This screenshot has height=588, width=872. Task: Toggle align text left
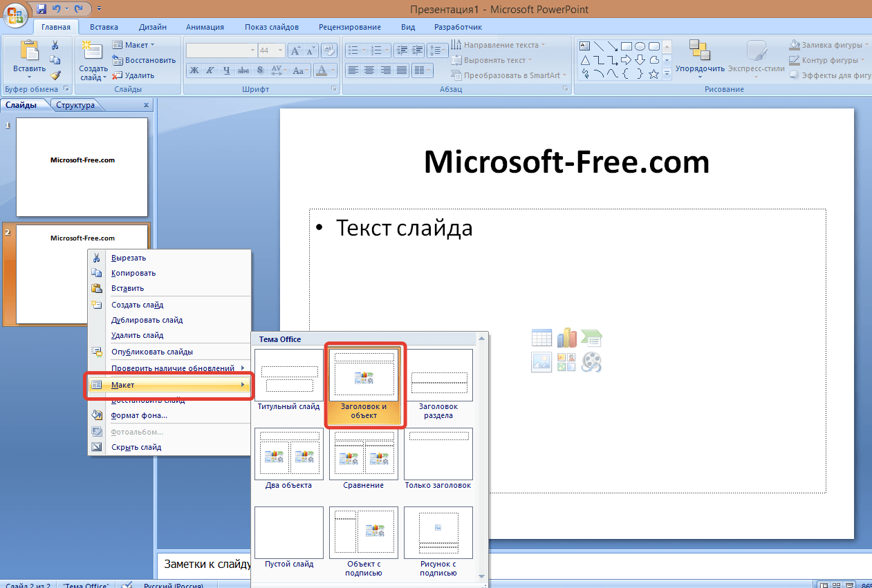pos(353,70)
